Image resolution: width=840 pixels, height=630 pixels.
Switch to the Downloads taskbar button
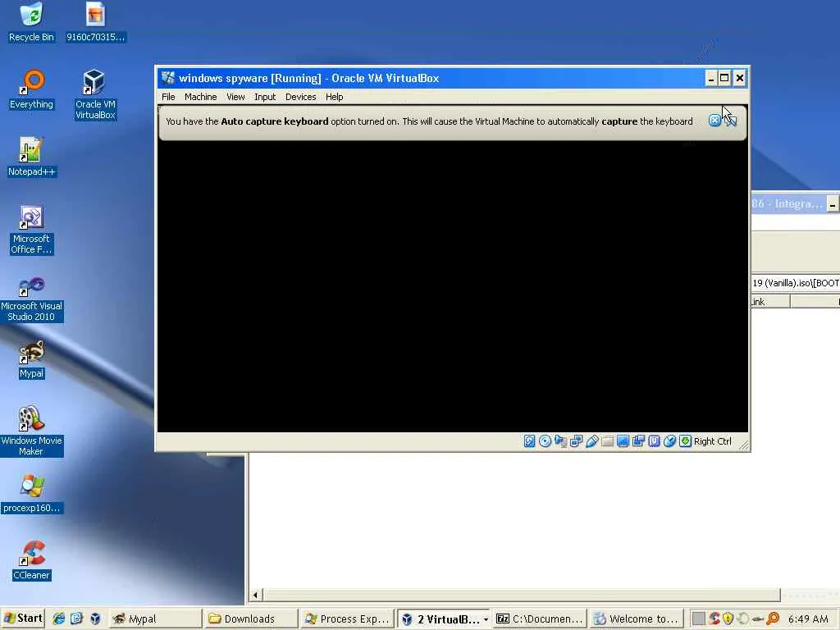click(x=251, y=619)
